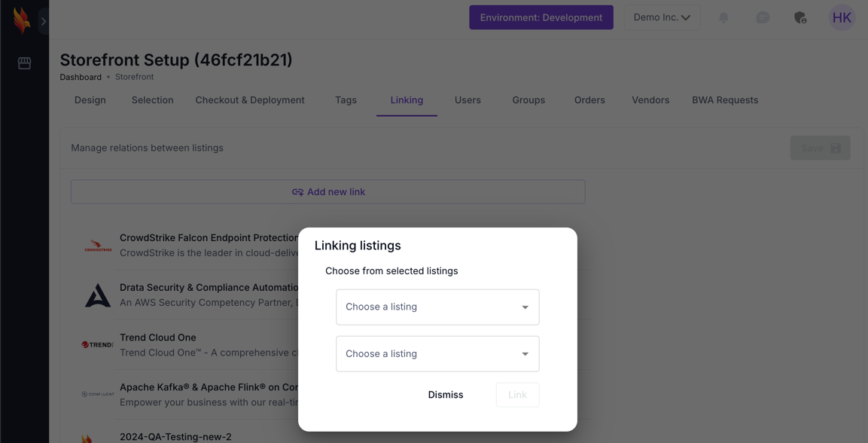Open the HK user avatar menu
Screen dimensions: 868x443
click(x=841, y=17)
